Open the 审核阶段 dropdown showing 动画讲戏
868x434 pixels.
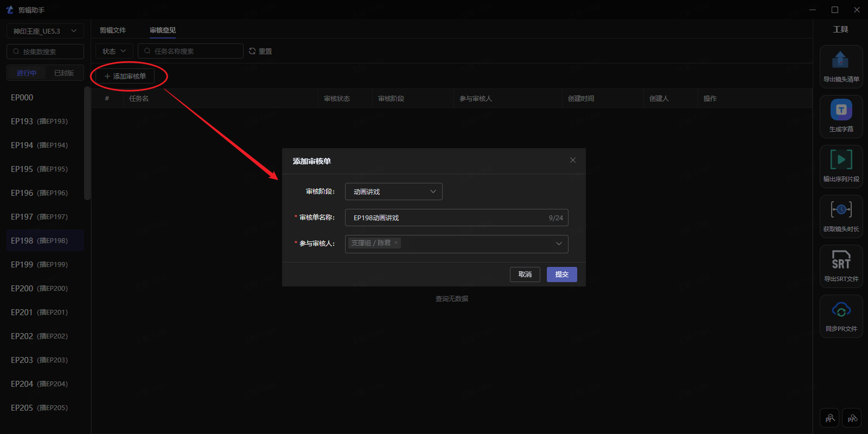[393, 192]
